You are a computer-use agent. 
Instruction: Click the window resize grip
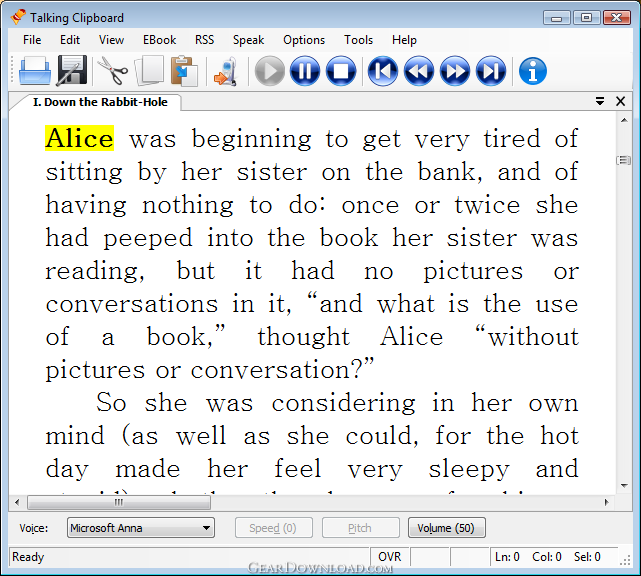(625, 560)
